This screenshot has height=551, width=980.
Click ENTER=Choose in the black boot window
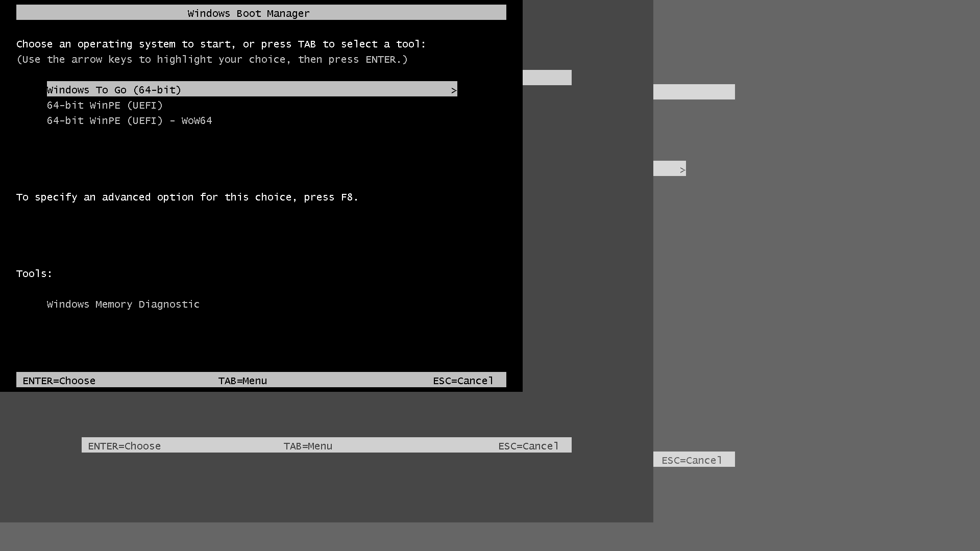click(59, 381)
